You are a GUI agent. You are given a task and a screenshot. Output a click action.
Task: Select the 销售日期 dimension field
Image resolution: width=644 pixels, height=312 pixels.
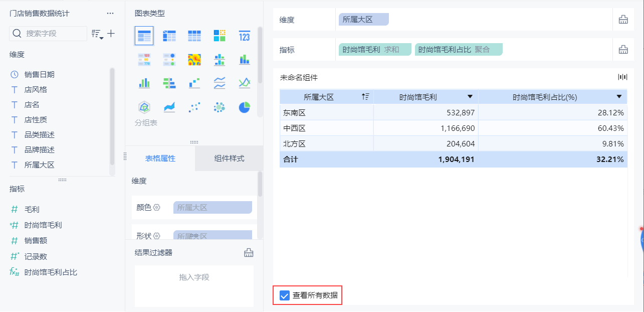(40, 74)
